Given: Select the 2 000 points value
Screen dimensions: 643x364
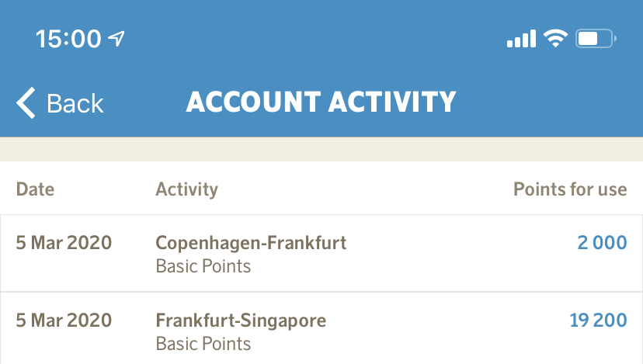Looking at the screenshot, I should coord(602,243).
